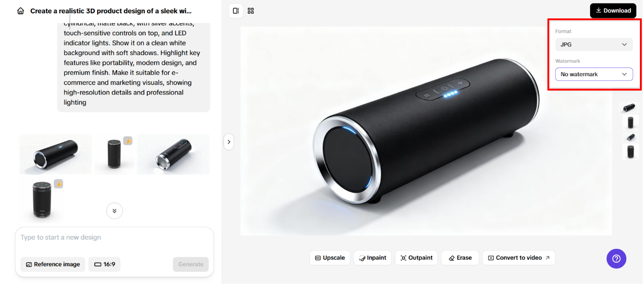
Task: Open the 16:9 aspect ratio selector
Action: (x=105, y=264)
